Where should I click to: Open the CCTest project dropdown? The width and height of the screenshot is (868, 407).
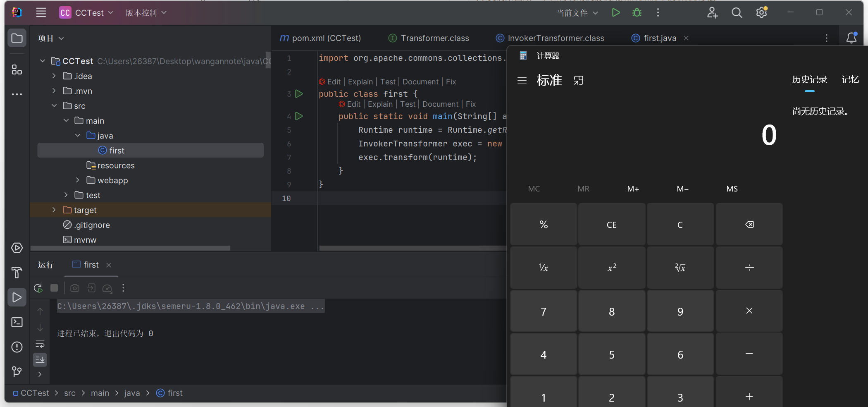click(x=86, y=13)
